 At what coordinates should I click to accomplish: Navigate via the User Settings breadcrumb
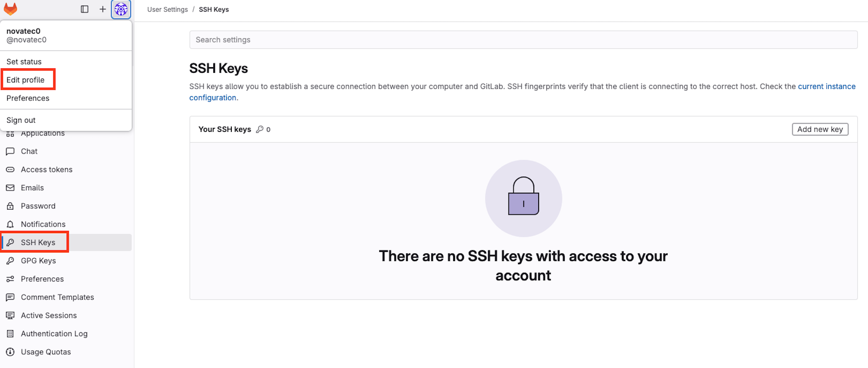click(167, 9)
